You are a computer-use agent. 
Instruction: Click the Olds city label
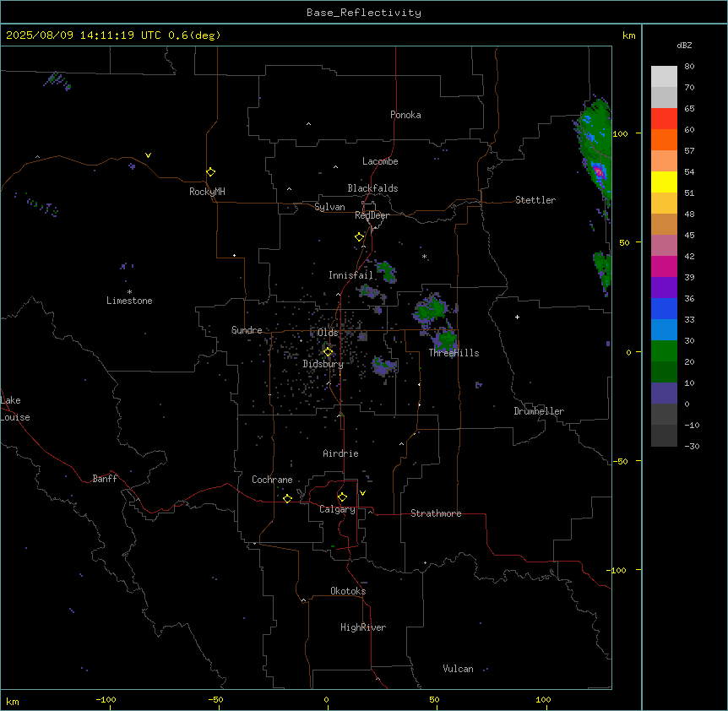pos(328,333)
